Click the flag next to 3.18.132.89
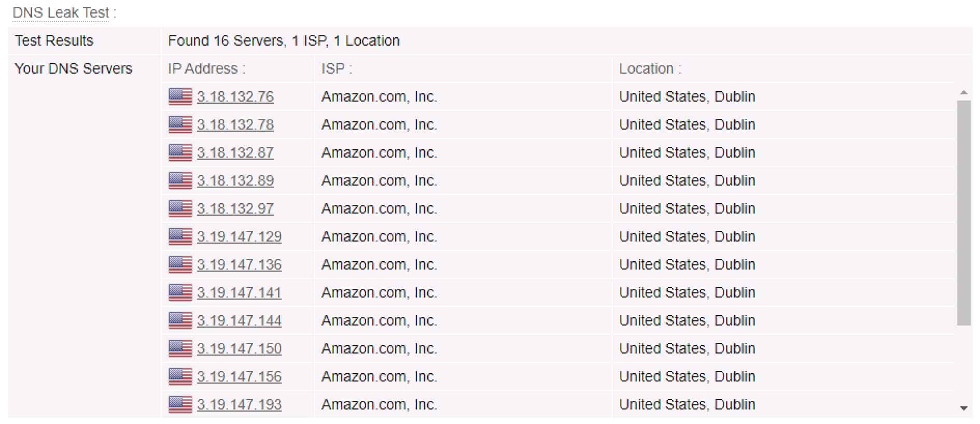 [x=180, y=181]
